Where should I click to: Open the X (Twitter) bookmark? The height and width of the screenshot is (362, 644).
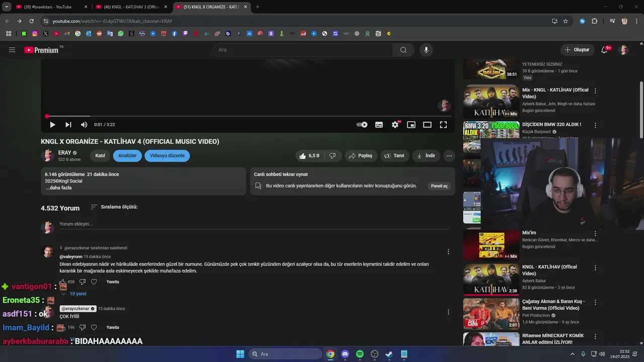[x=46, y=34]
